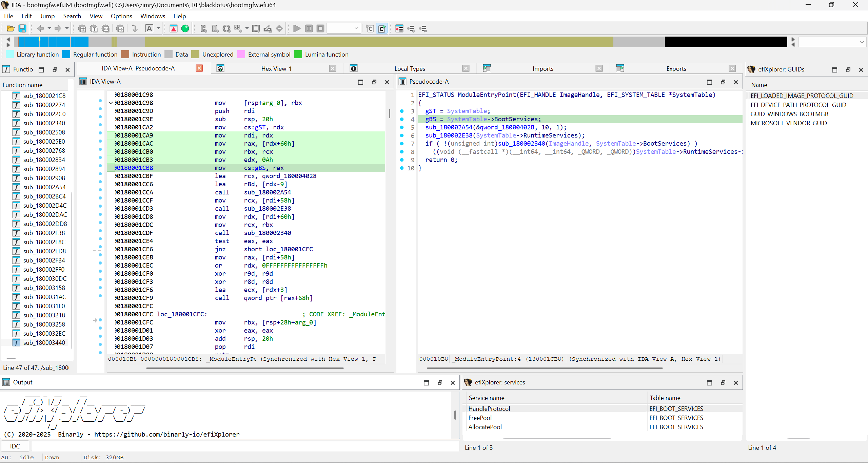Image resolution: width=868 pixels, height=463 pixels.
Task: Click the breakpoint list toolbar icon
Action: [399, 28]
